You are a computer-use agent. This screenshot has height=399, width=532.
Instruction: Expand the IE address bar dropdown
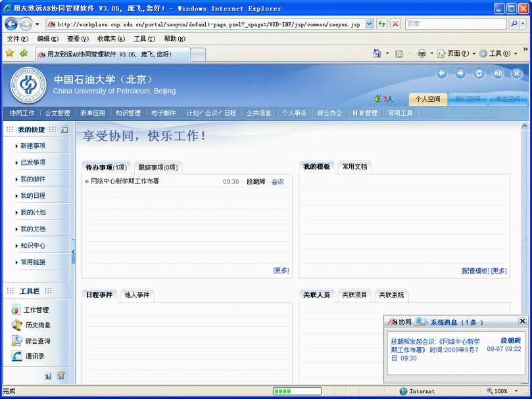(x=368, y=24)
